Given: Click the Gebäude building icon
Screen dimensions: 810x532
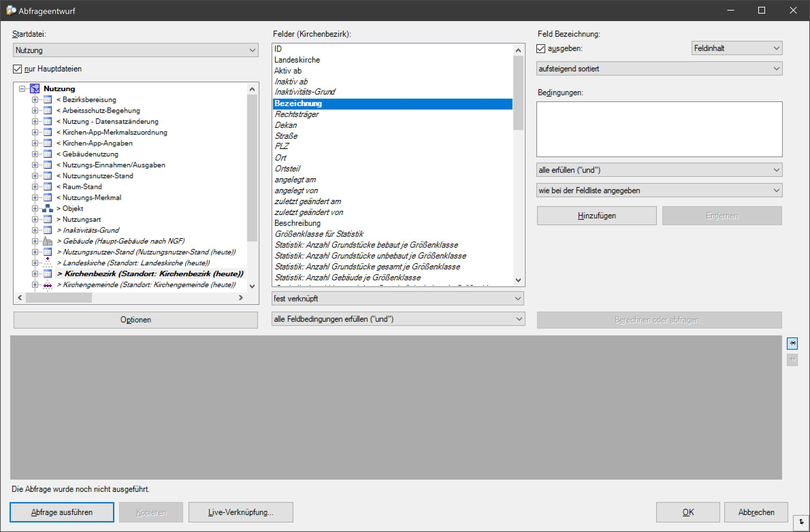Looking at the screenshot, I should 48,241.
